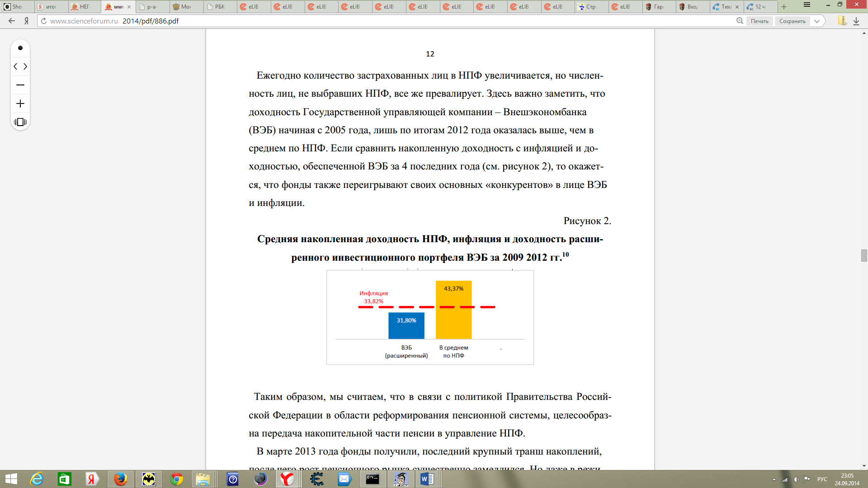The image size is (868, 488).
Task: Launch Google Chrome from taskbar
Action: 177,479
